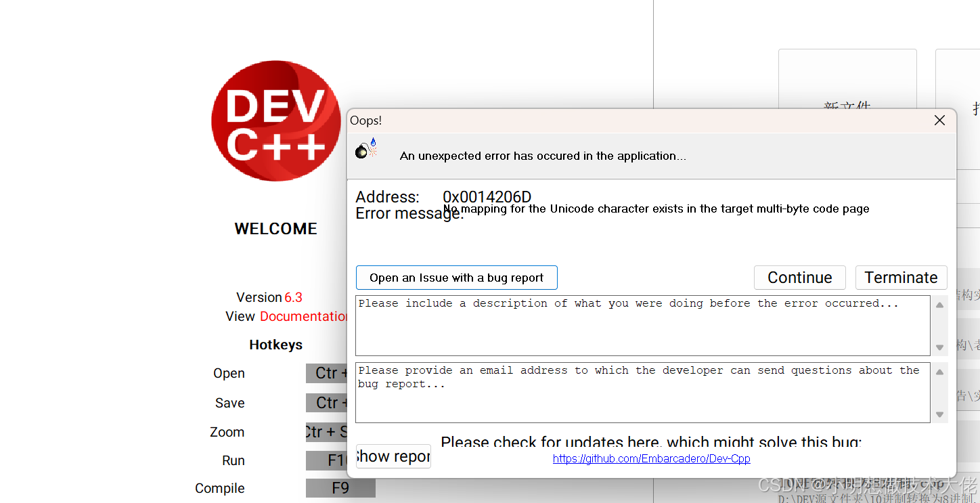
Task: Click the 'No mapping for the Unicode character' message
Action: [x=656, y=209]
